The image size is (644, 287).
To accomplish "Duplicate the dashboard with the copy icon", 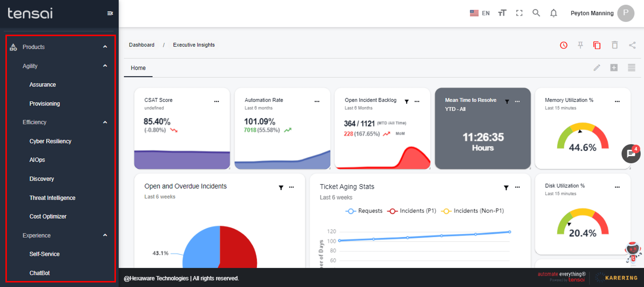I will [597, 45].
